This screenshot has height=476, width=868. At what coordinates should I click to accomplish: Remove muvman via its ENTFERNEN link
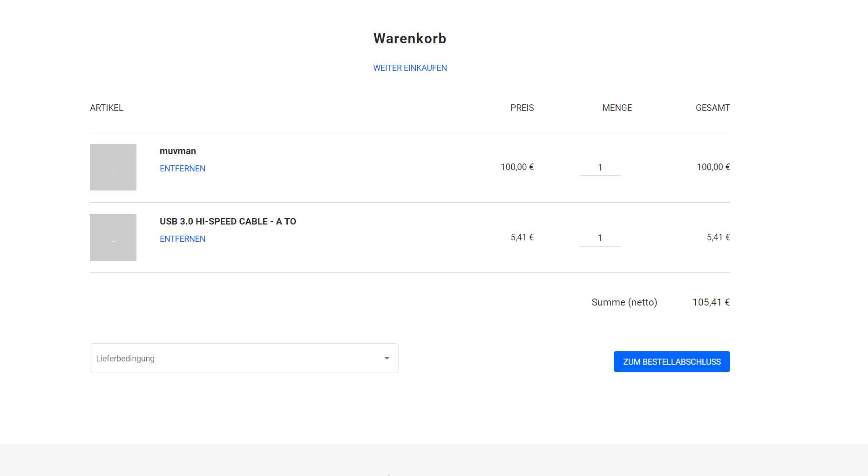(x=183, y=169)
